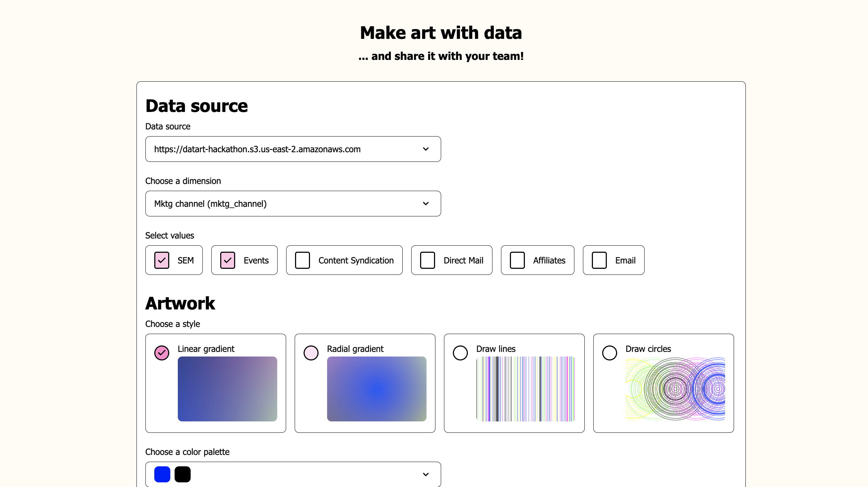Open the color palette dropdown
The height and width of the screenshot is (487, 868).
(x=293, y=474)
